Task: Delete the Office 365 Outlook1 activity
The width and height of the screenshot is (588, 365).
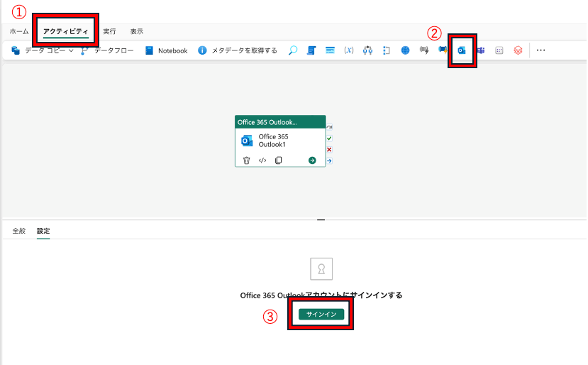Action: [246, 160]
